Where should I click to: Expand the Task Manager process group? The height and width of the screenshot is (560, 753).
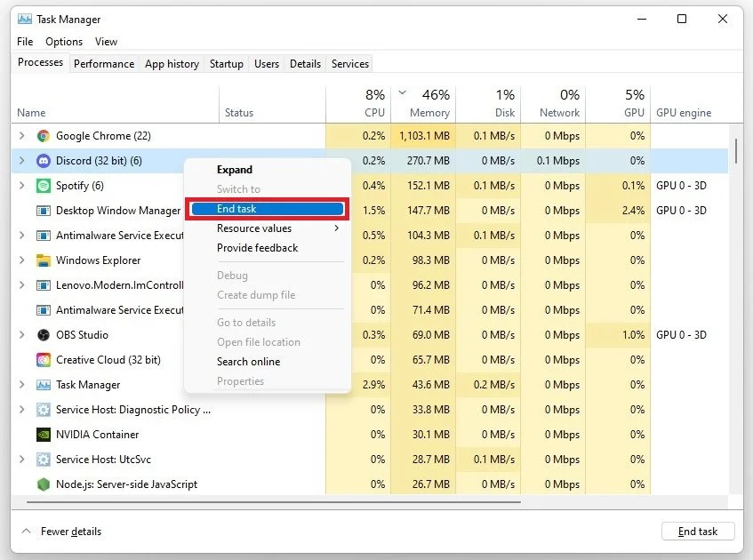21,385
